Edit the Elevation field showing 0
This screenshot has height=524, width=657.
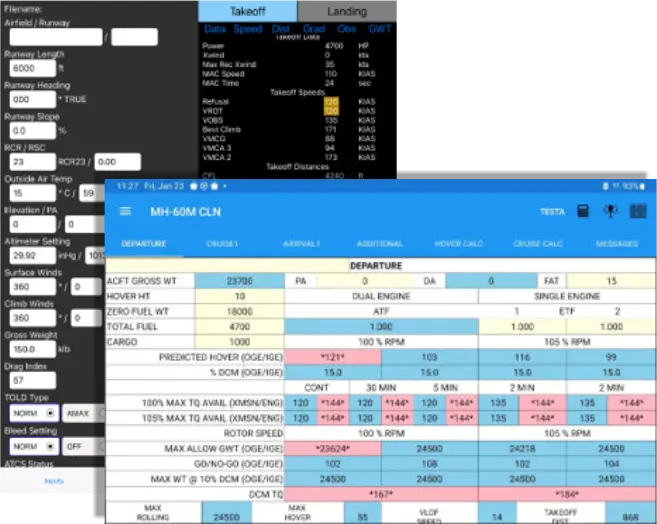tap(32, 225)
